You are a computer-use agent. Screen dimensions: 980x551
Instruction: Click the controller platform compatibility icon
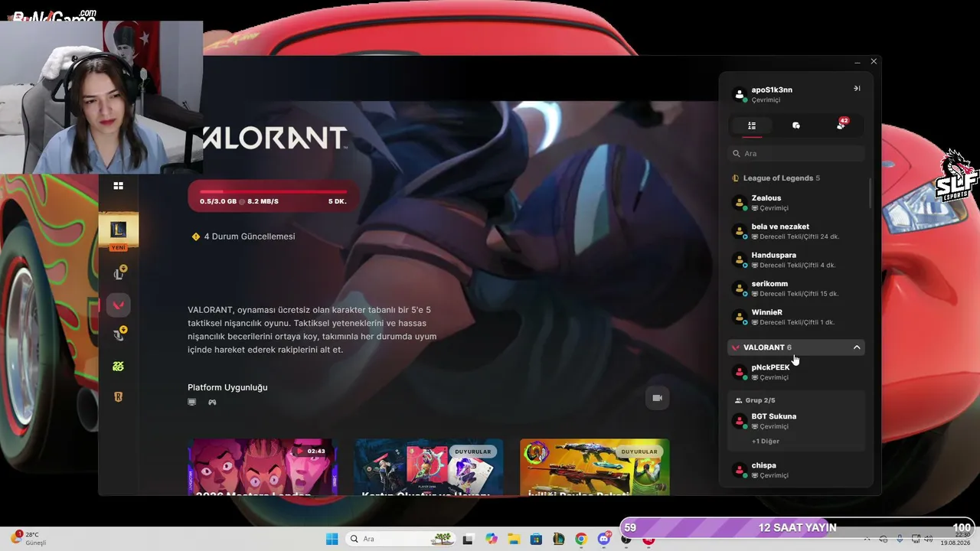tap(212, 402)
